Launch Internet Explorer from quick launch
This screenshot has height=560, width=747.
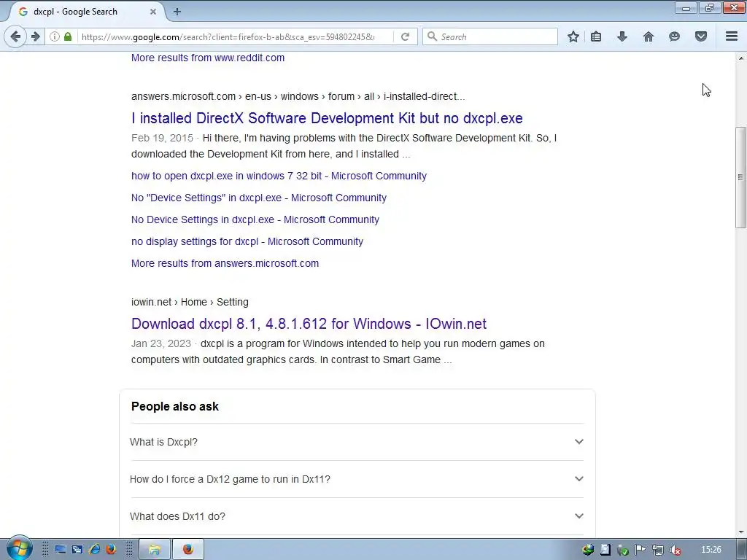pyautogui.click(x=94, y=550)
